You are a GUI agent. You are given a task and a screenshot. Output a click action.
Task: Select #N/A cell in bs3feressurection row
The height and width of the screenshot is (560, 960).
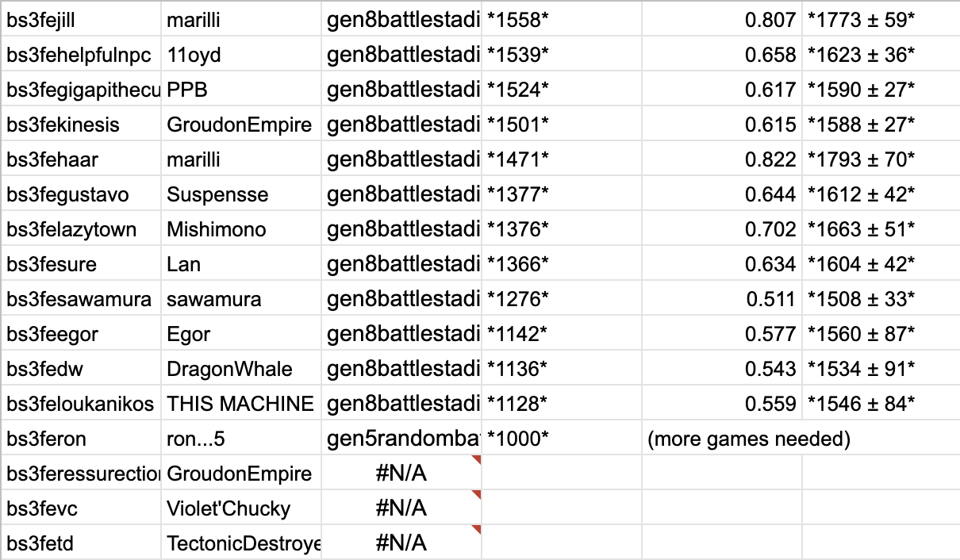click(401, 474)
